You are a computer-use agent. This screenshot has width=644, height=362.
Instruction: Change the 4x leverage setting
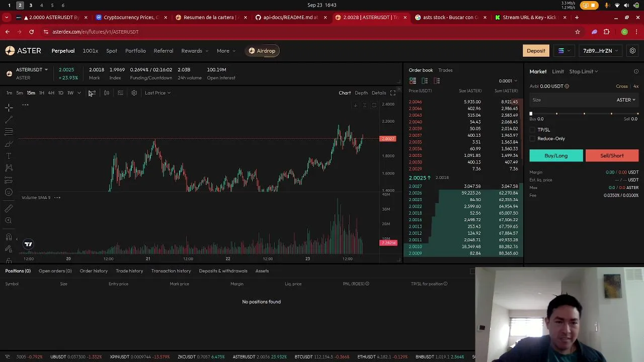[636, 86]
